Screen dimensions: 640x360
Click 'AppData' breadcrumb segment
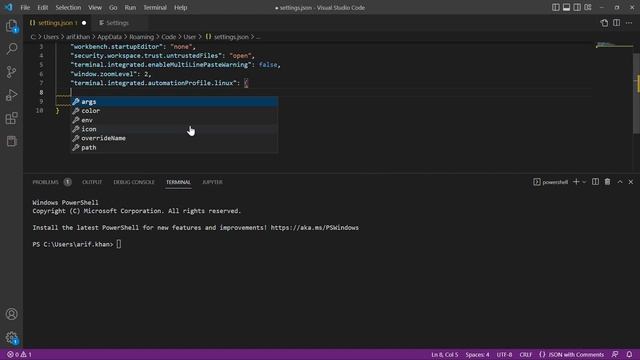[x=109, y=37]
